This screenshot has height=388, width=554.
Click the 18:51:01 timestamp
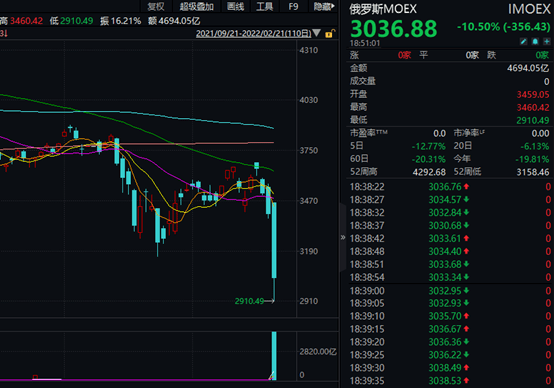365,43
